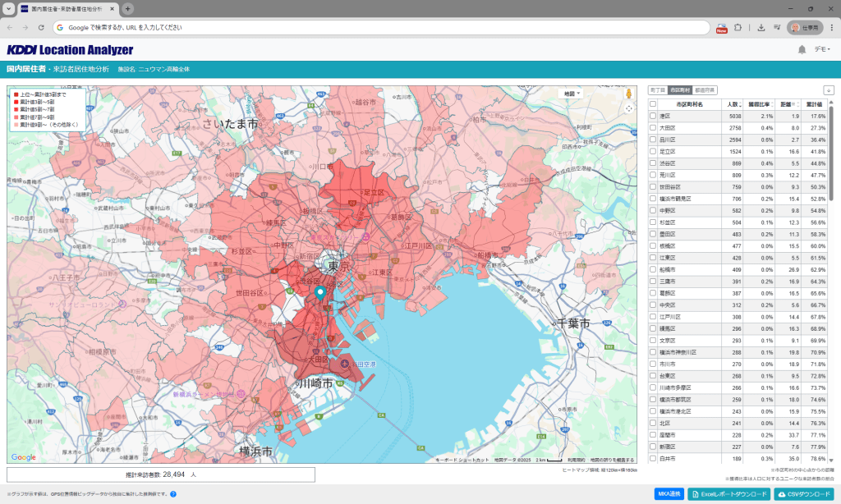The height and width of the screenshot is (504, 841).
Task: Click the 東京スカイツリー marker icon on map
Action: pyautogui.click(x=365, y=236)
